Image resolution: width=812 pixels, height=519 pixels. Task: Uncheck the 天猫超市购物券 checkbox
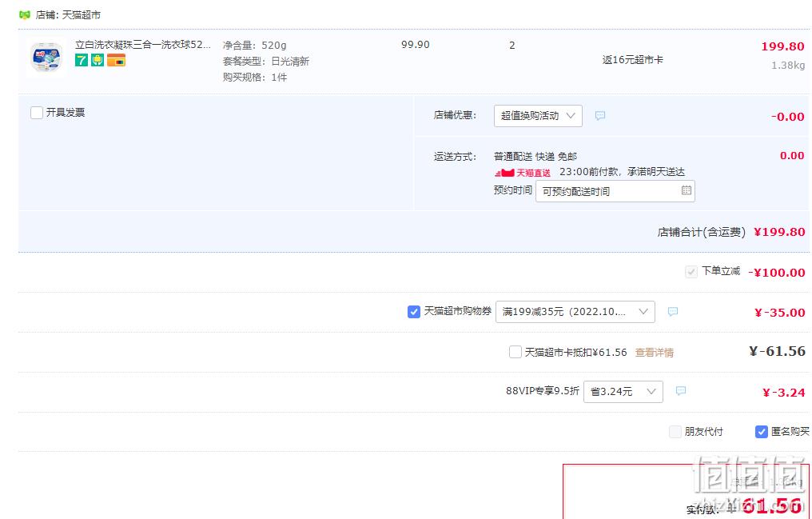tap(414, 312)
